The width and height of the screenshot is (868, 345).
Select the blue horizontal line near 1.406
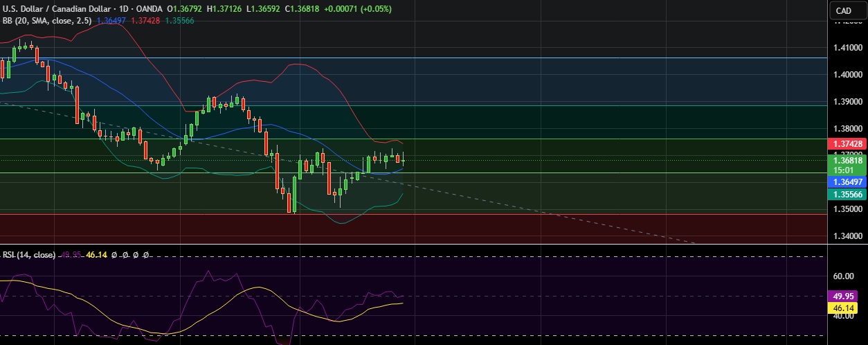(413, 58)
